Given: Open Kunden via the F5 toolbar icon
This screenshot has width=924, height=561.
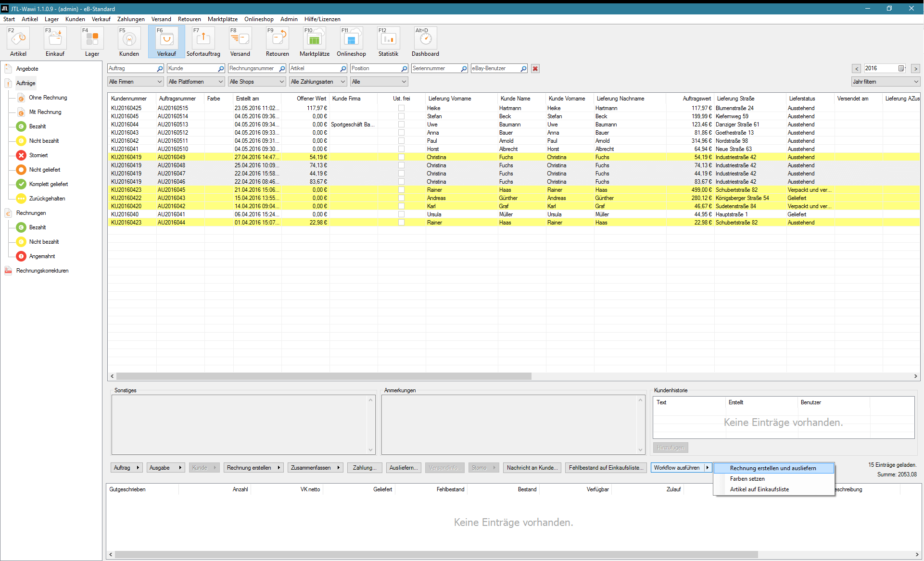Looking at the screenshot, I should point(128,41).
